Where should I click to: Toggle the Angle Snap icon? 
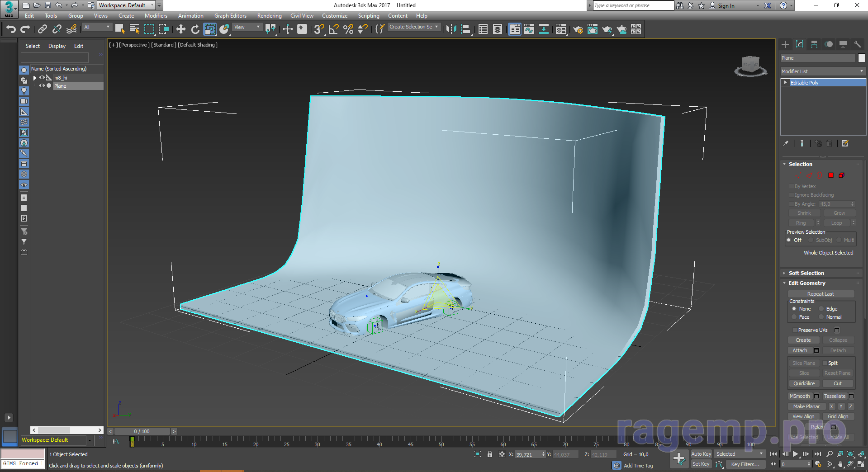[x=333, y=29]
